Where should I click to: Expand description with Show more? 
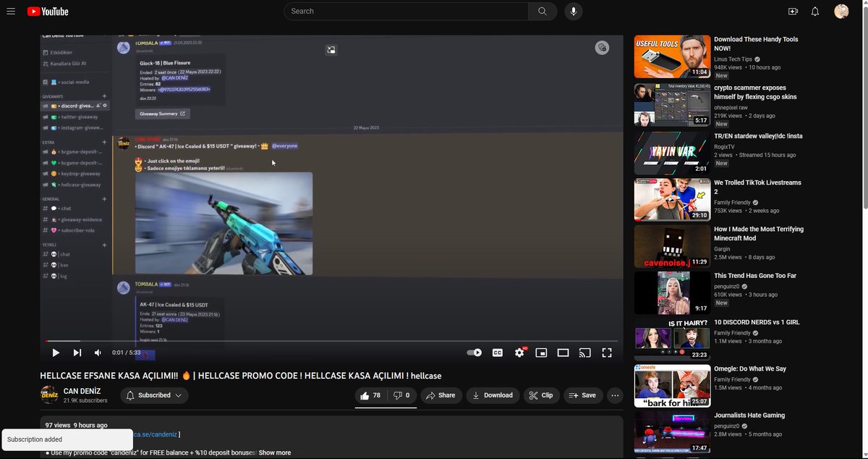(x=275, y=452)
